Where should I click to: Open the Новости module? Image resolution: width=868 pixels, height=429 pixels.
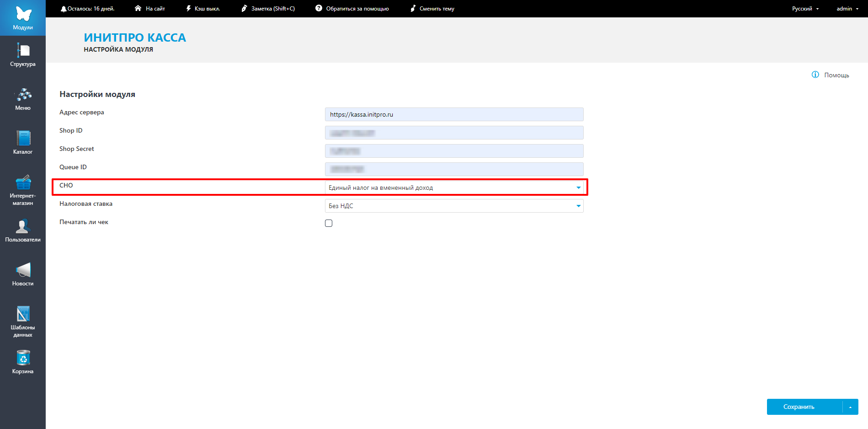pyautogui.click(x=23, y=274)
